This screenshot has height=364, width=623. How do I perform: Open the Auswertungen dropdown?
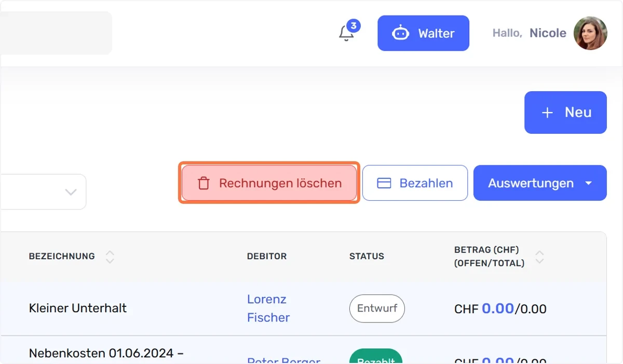(x=540, y=183)
